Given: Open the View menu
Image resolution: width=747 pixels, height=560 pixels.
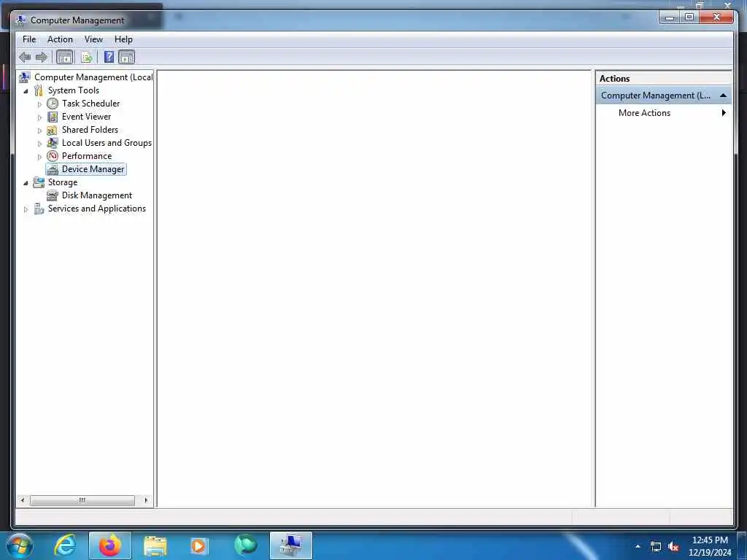Looking at the screenshot, I should 93,39.
